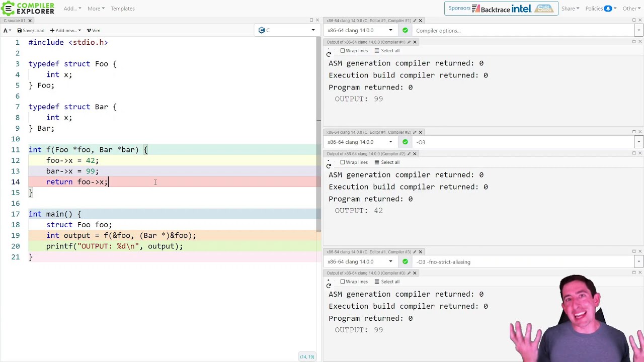Open the More menu
This screenshot has width=644, height=362.
click(96, 9)
